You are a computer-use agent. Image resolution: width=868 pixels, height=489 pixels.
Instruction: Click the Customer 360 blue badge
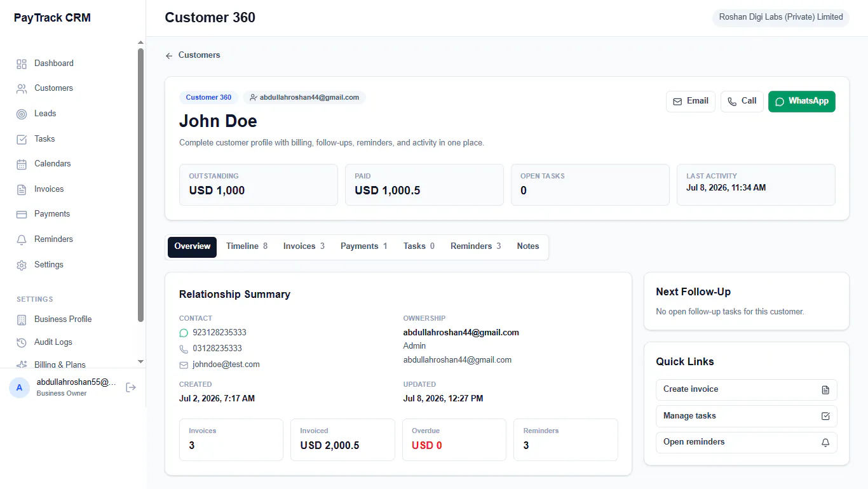208,98
